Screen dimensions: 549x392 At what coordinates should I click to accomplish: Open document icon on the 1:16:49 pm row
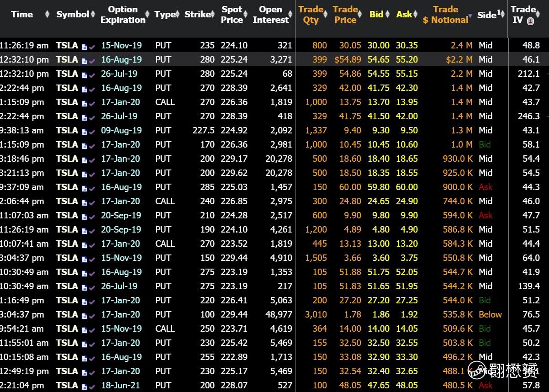coord(84,302)
